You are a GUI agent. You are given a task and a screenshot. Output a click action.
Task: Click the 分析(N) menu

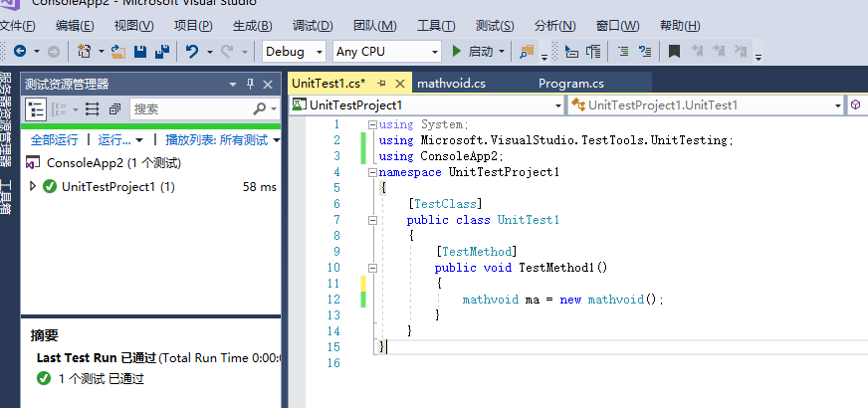[x=554, y=26]
